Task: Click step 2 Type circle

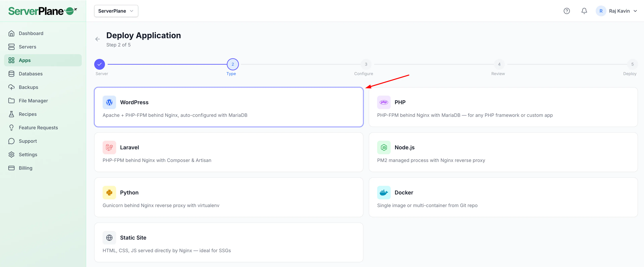Action: pyautogui.click(x=233, y=64)
